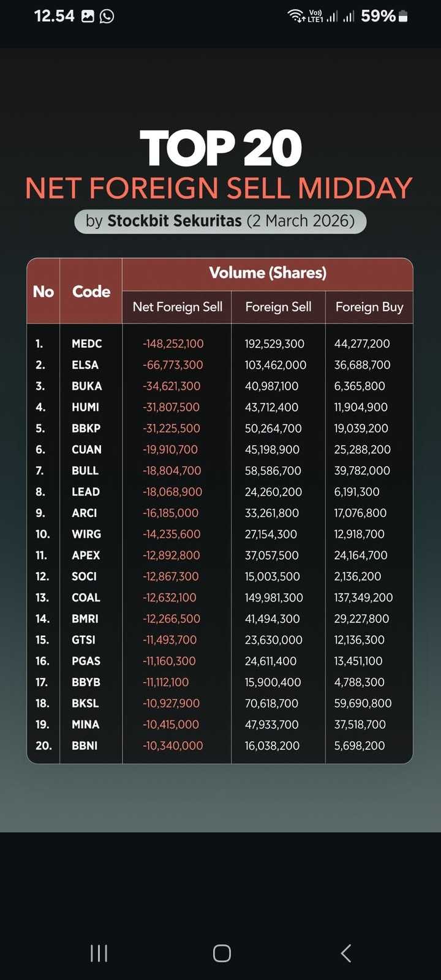Tap the WhatsApp notification icon
The width and height of the screenshot is (441, 980).
[107, 16]
